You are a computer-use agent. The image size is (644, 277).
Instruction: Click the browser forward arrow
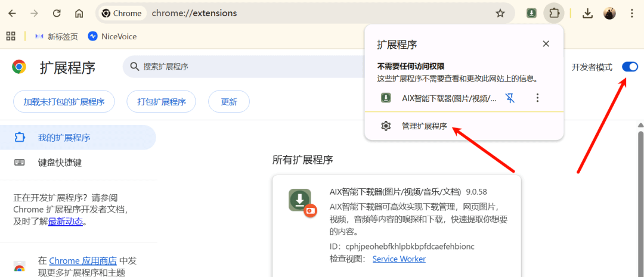[x=35, y=13]
